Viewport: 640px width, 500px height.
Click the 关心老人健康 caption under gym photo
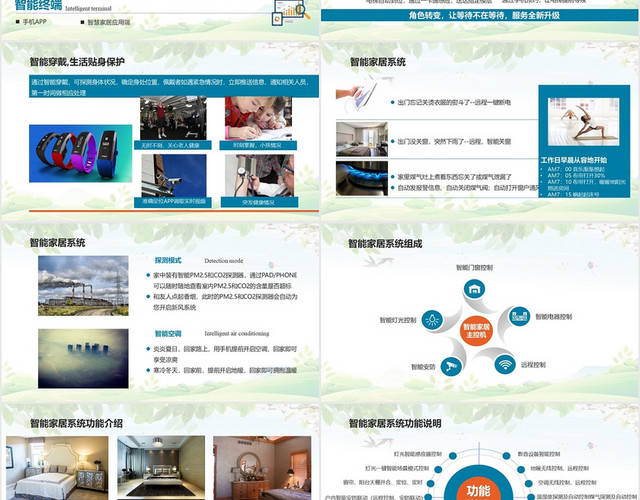[x=173, y=145]
